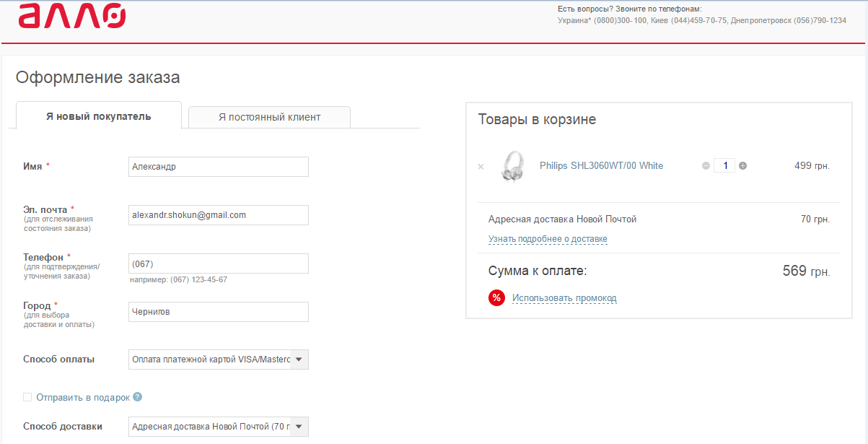Open 'Узнать подробнее о доставке' link
Image resolution: width=868 pixels, height=444 pixels.
(548, 239)
